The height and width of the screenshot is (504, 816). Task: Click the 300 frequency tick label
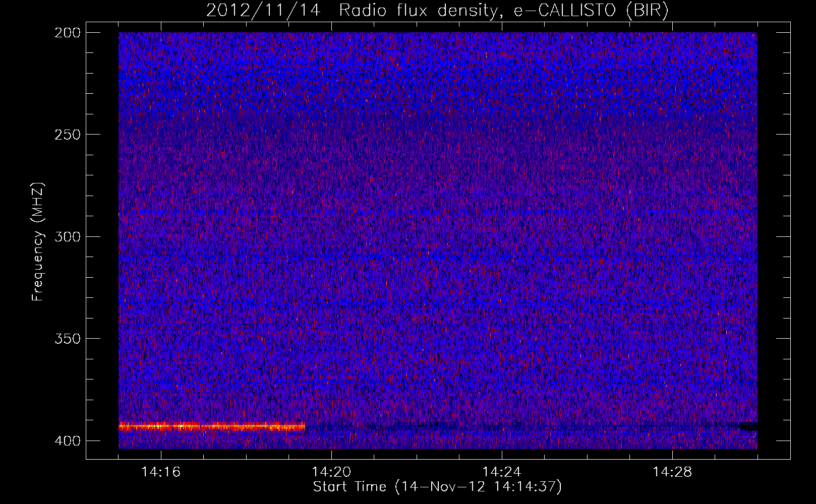[x=67, y=236]
